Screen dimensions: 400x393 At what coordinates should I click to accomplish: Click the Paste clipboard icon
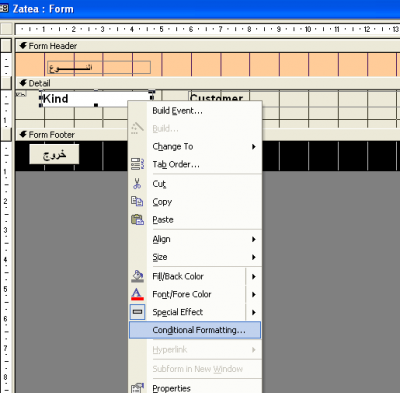(x=137, y=220)
